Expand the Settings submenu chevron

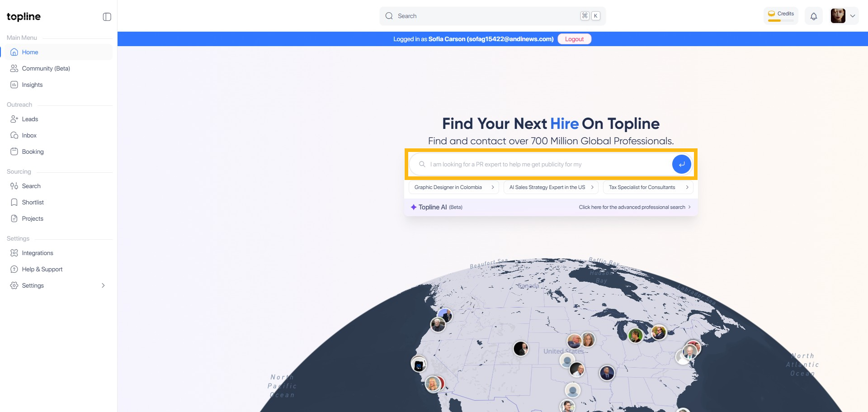pyautogui.click(x=103, y=285)
